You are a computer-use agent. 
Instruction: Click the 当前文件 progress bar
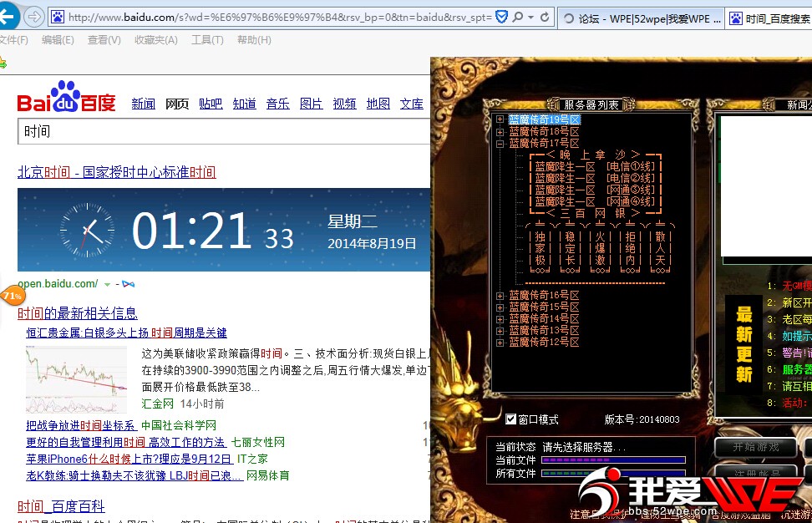pyautogui.click(x=613, y=460)
